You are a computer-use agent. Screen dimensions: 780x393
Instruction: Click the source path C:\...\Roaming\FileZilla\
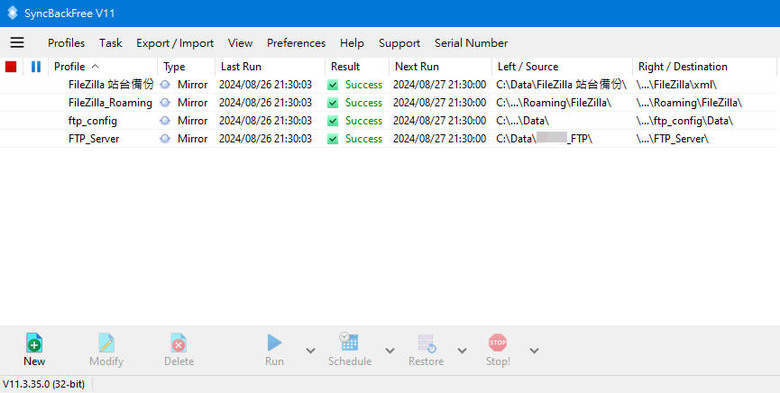tap(554, 102)
